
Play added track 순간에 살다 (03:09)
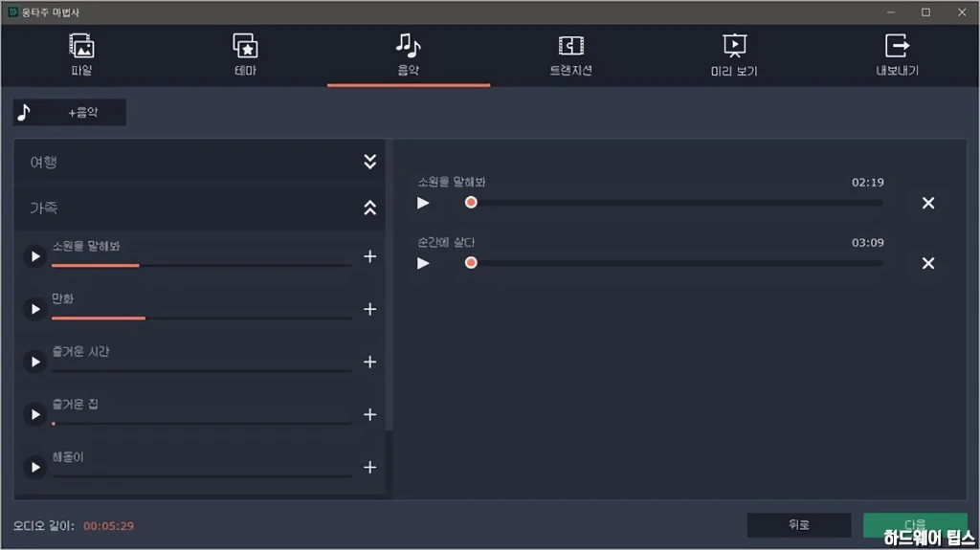423,263
